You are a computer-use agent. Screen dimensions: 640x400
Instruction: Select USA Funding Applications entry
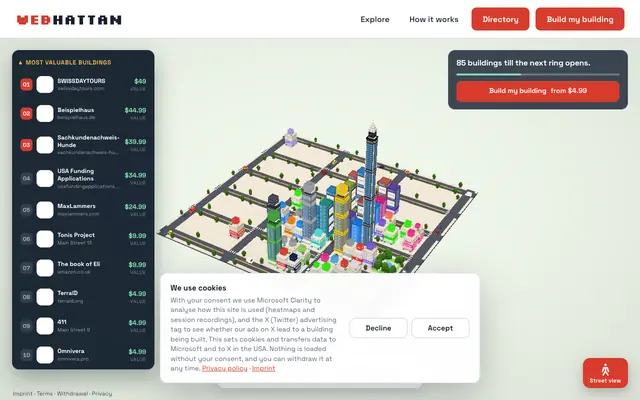pyautogui.click(x=83, y=178)
